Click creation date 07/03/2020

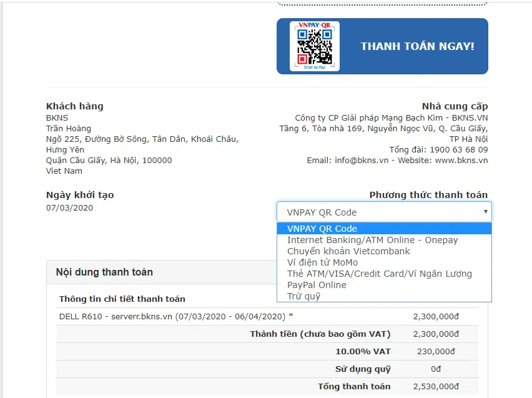(x=69, y=208)
